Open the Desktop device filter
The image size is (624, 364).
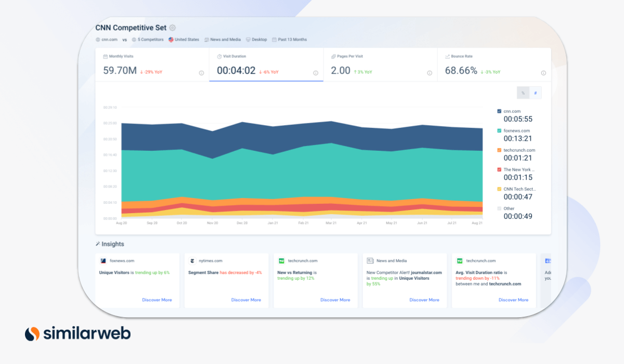256,40
